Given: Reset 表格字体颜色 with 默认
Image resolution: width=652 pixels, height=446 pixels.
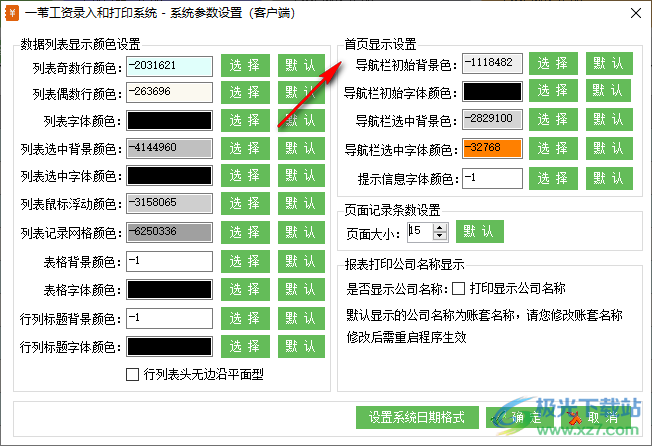Looking at the screenshot, I should [x=301, y=289].
